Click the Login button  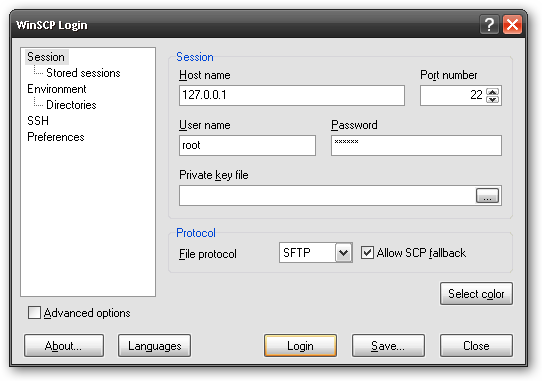[x=300, y=345]
